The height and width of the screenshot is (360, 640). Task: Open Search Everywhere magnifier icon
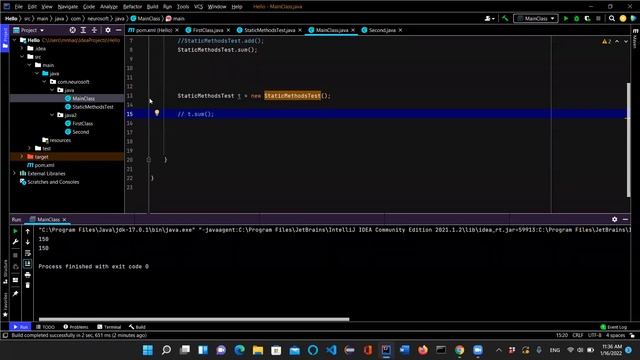coord(612,18)
